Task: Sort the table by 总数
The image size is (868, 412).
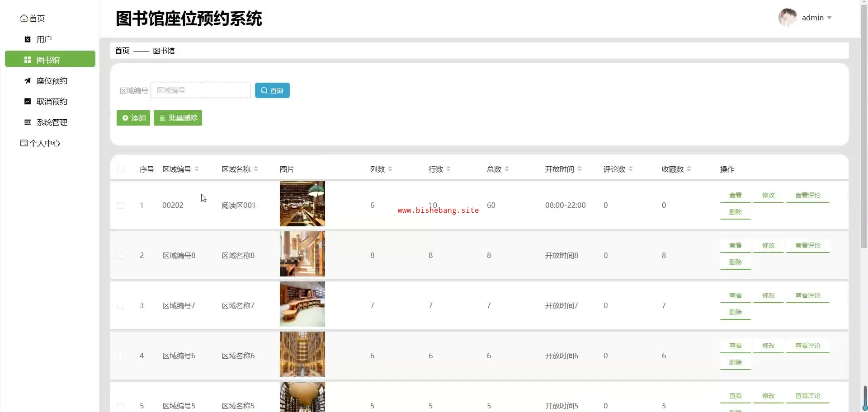Action: (507, 169)
